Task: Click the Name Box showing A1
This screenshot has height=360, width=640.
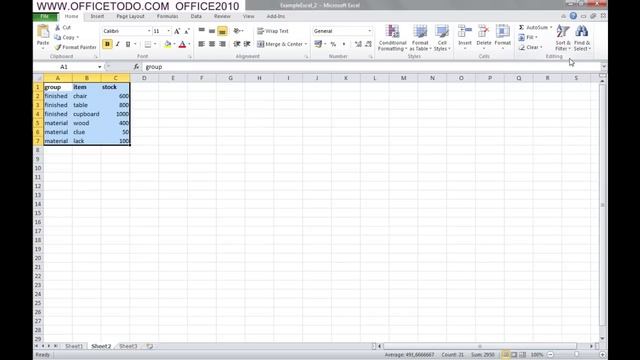Action: tap(64, 67)
